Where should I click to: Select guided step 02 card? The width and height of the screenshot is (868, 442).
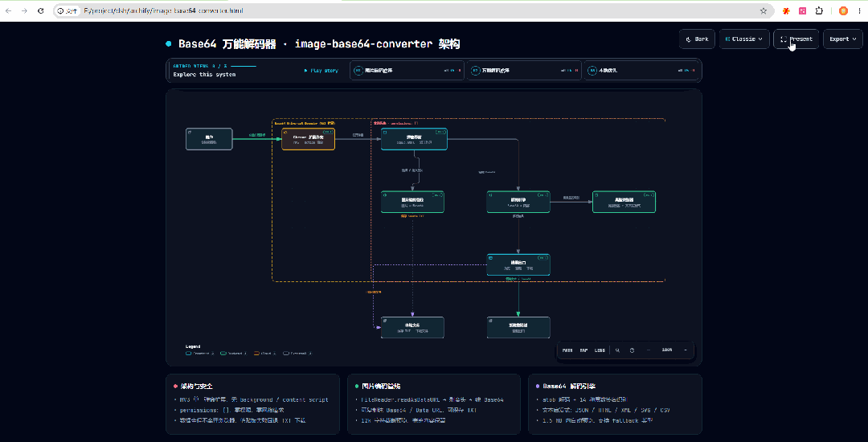click(524, 71)
